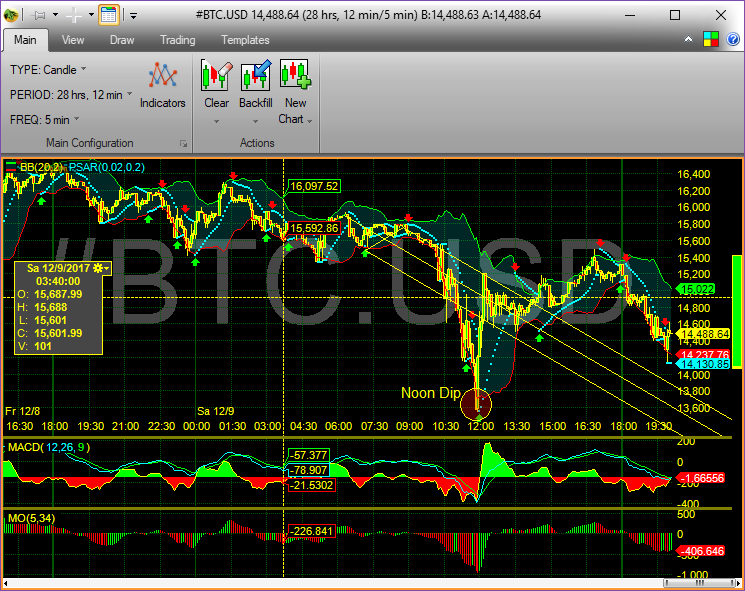
Task: Expand the Backfill dropdown arrow
Action: tap(256, 122)
